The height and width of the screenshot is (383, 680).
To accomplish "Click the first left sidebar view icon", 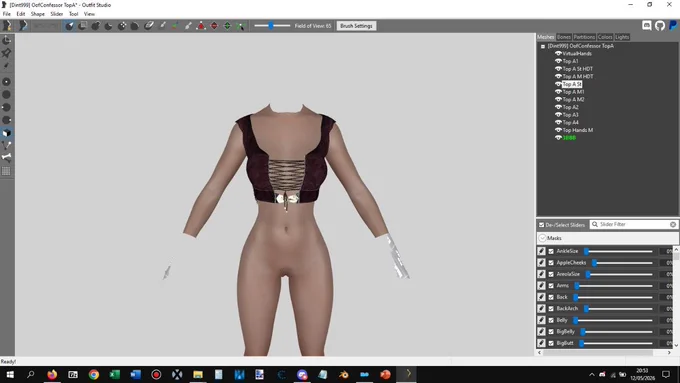I will (x=7, y=40).
